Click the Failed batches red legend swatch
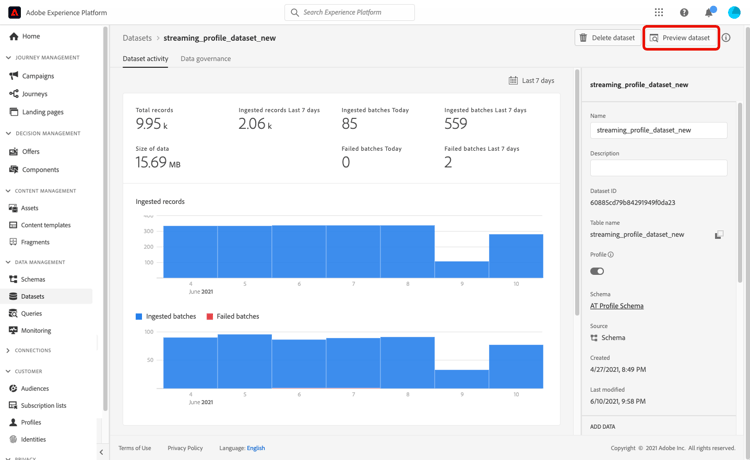Viewport: 750px width, 460px height. (210, 317)
